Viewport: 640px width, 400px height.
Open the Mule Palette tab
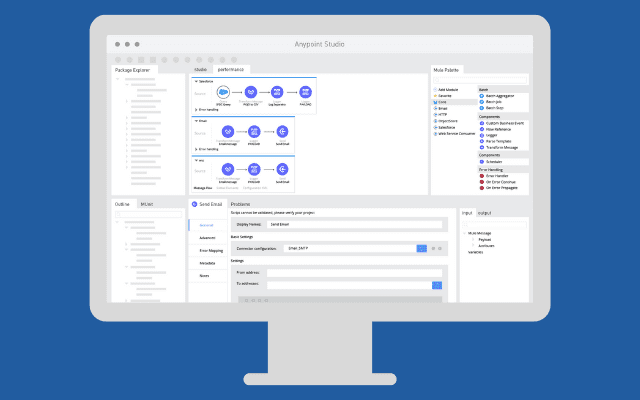(447, 70)
